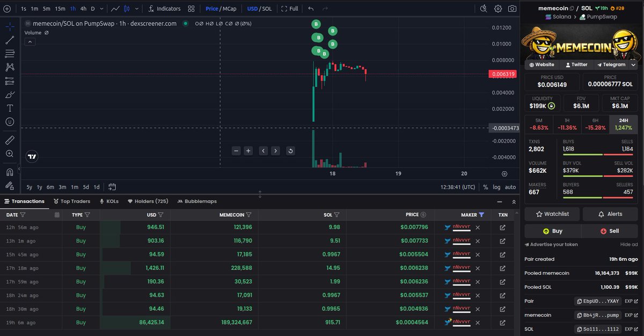The image size is (644, 336).
Task: Open the forecasting and measurement tools
Action: pos(10,81)
